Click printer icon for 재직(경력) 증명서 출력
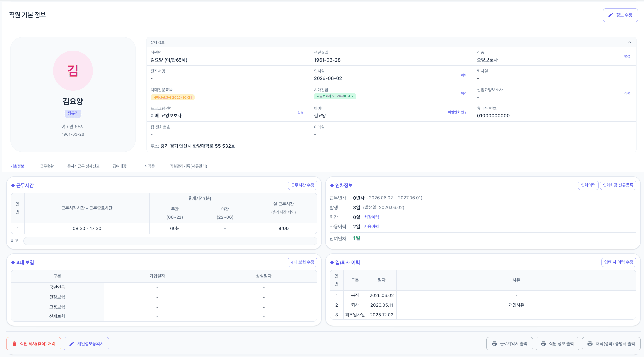This screenshot has width=644, height=357. 590,344
